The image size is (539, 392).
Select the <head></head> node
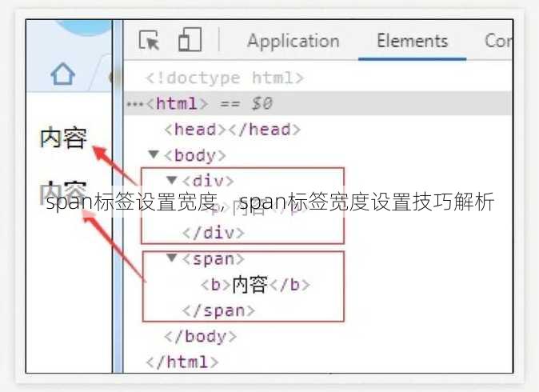pos(233,130)
